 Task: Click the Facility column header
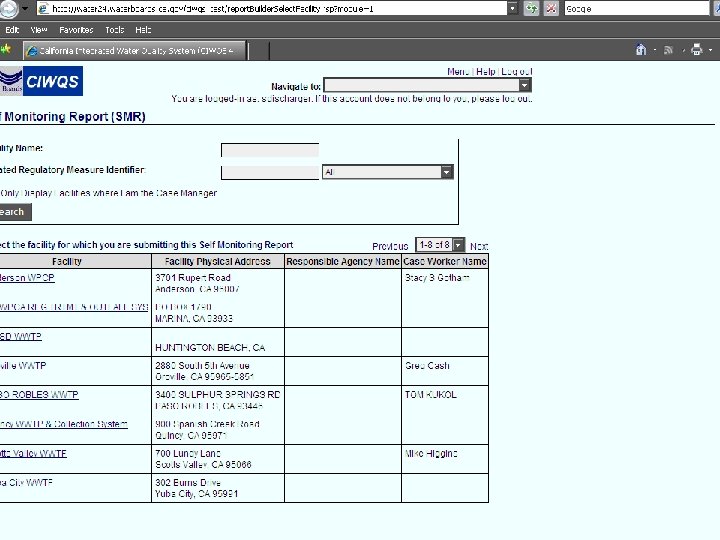pos(67,261)
